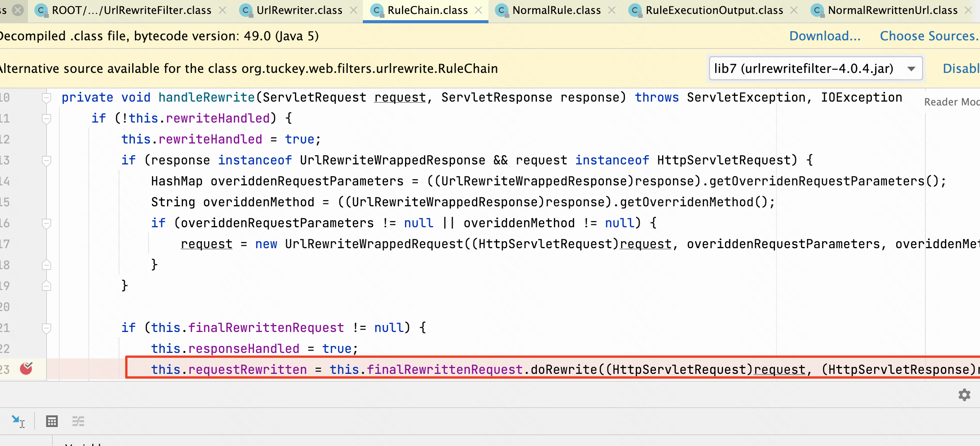The width and height of the screenshot is (980, 446).
Task: Click the Evaluate Expression calculator icon
Action: (x=52, y=421)
